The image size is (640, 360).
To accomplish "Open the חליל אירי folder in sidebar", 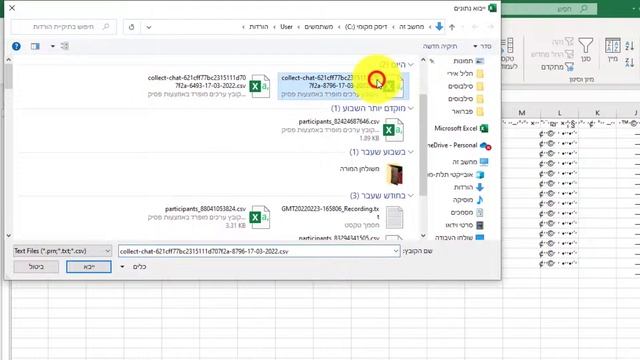I will click(465, 73).
